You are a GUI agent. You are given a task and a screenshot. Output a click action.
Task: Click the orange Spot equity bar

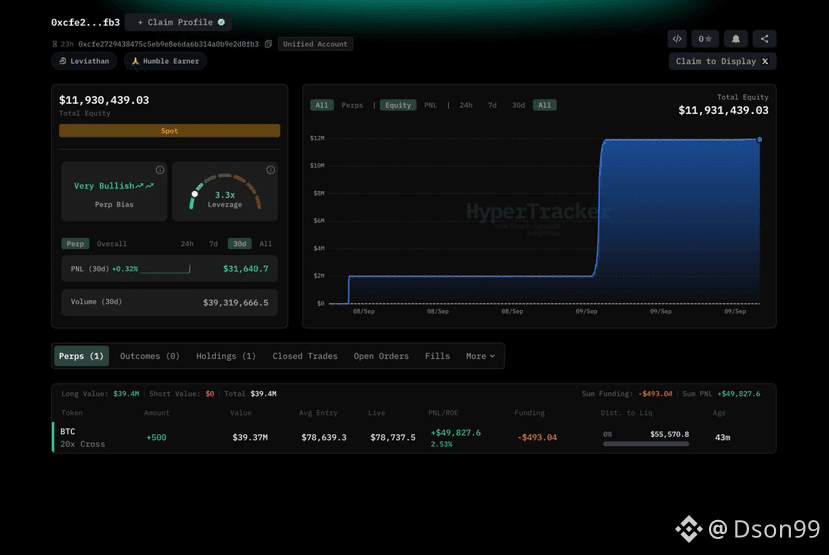(x=170, y=131)
